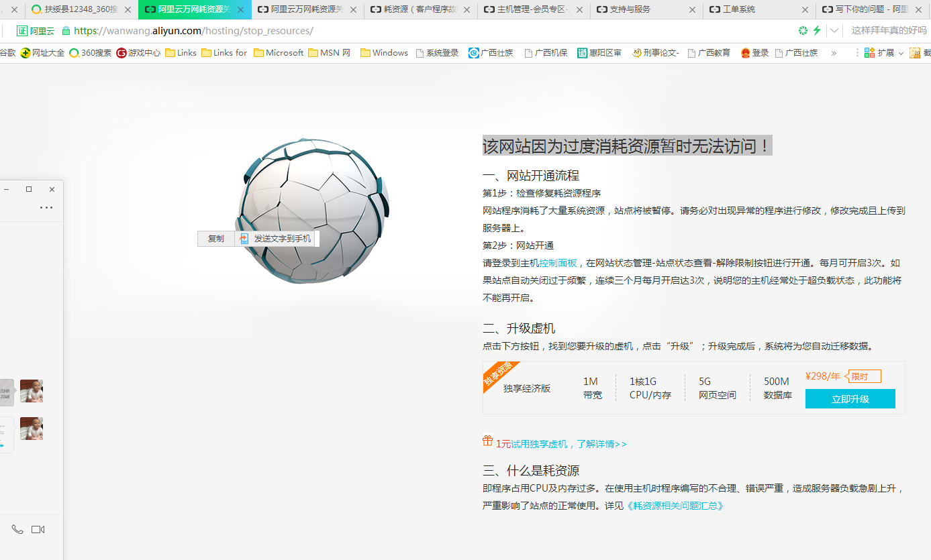The image size is (931, 560).
Task: Open the 登录 bookmark with red emblem
Action: pyautogui.click(x=754, y=53)
